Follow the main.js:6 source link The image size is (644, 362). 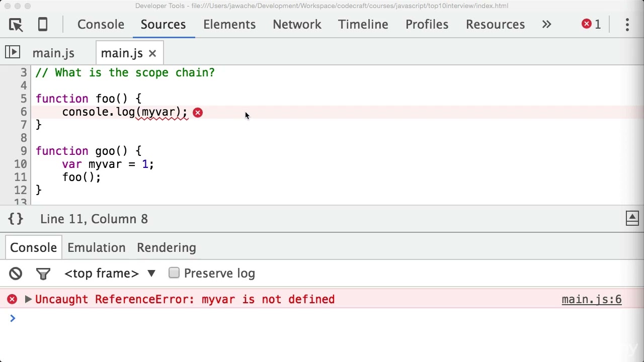coord(591,300)
